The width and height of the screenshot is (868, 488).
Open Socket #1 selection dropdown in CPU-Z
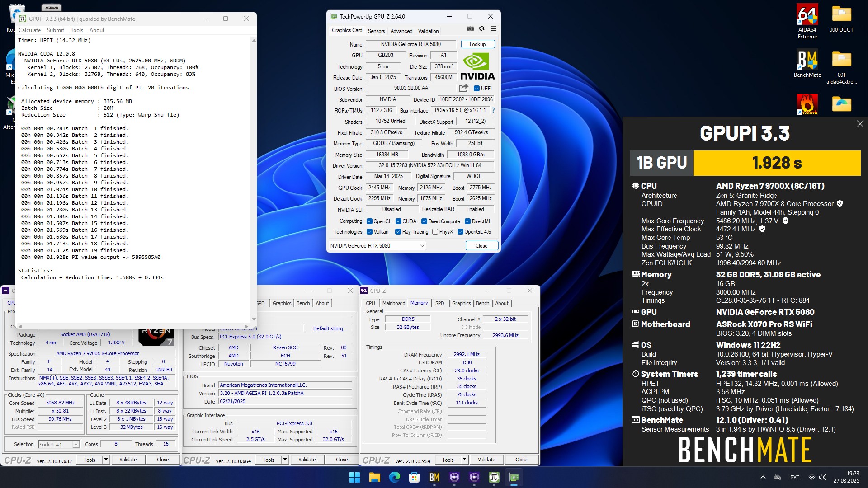pyautogui.click(x=76, y=445)
